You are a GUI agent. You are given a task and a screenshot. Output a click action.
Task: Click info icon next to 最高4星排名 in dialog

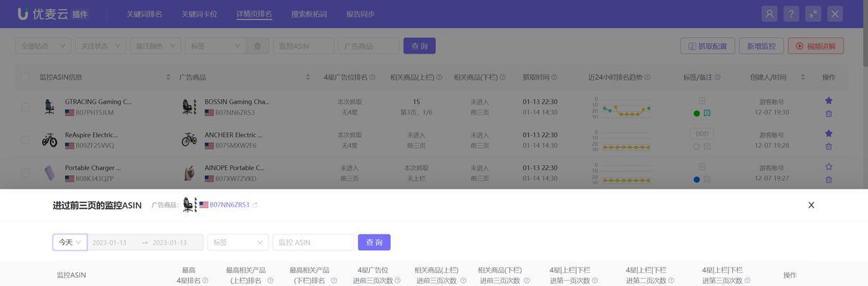[205, 280]
